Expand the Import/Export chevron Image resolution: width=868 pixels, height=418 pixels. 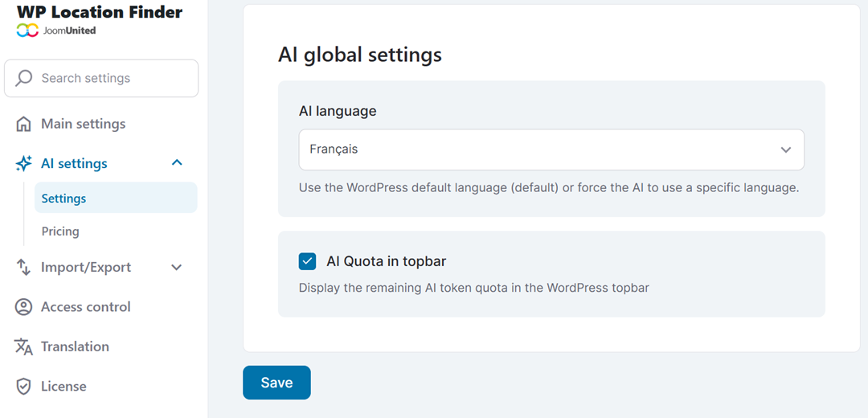[177, 268]
